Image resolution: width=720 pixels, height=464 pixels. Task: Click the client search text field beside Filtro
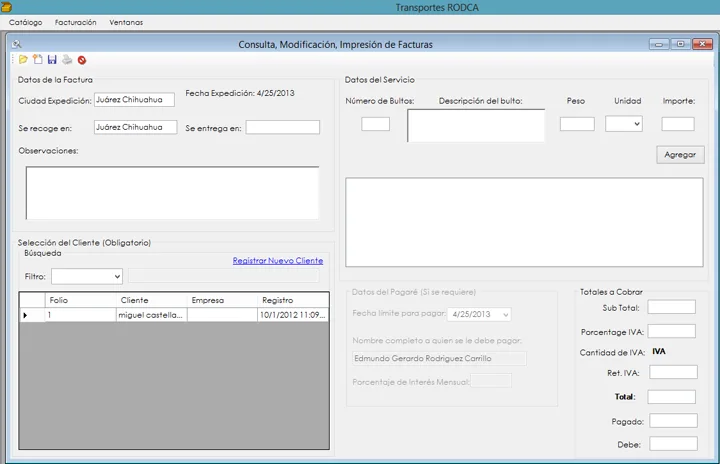click(x=224, y=276)
